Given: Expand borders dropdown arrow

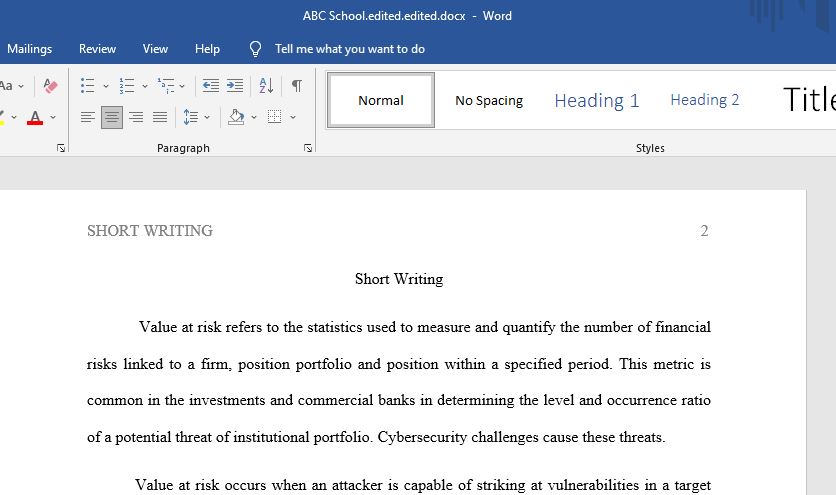Looking at the screenshot, I should click(293, 117).
